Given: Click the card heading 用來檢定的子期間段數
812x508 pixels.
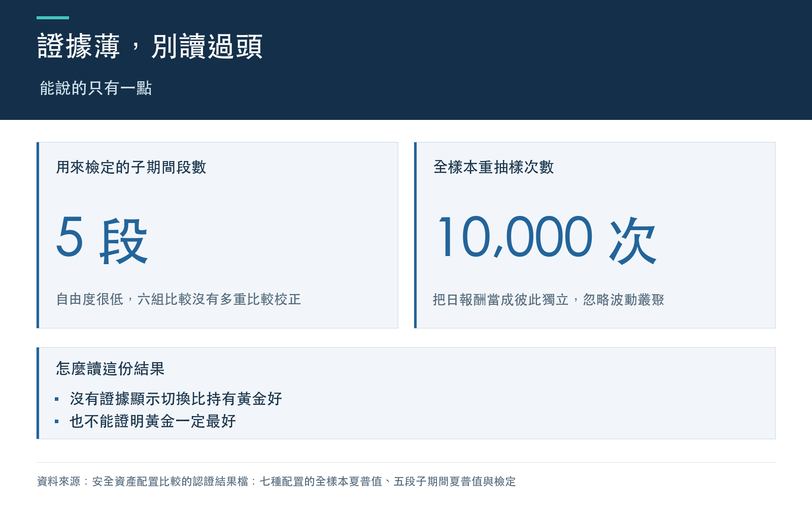Looking at the screenshot, I should (x=131, y=167).
